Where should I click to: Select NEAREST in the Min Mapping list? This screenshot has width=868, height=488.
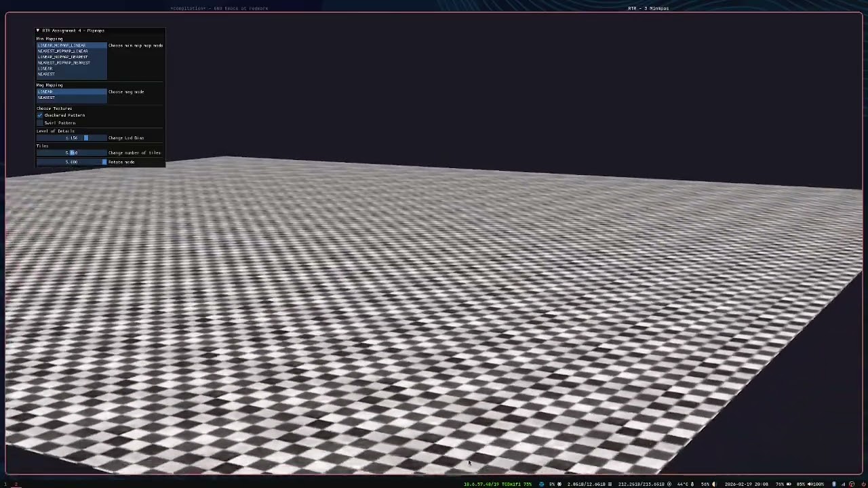(x=72, y=74)
